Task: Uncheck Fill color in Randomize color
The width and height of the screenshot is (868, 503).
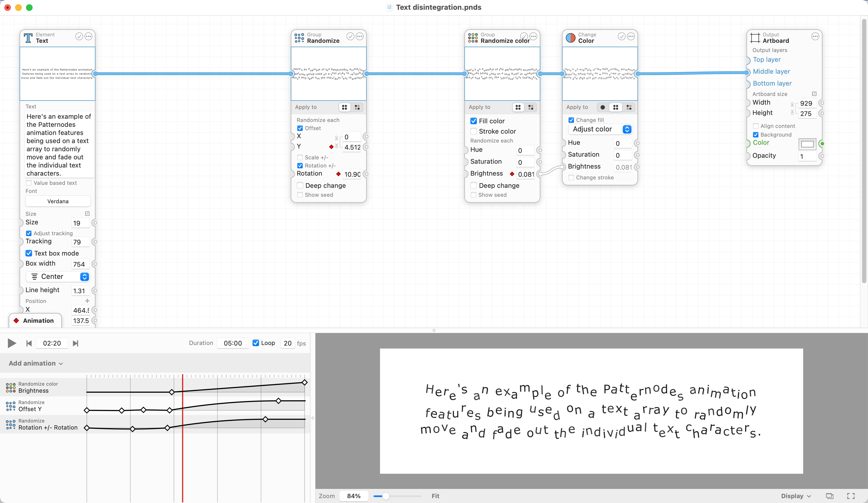Action: (x=474, y=121)
